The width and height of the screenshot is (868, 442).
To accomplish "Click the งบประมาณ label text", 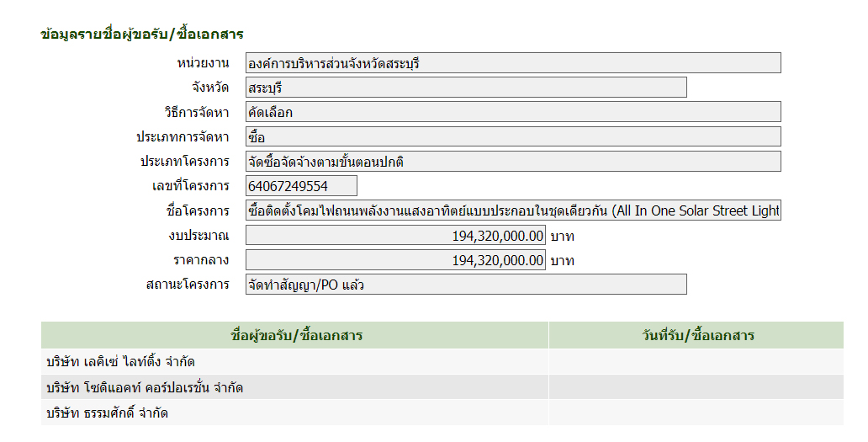I will (199, 235).
